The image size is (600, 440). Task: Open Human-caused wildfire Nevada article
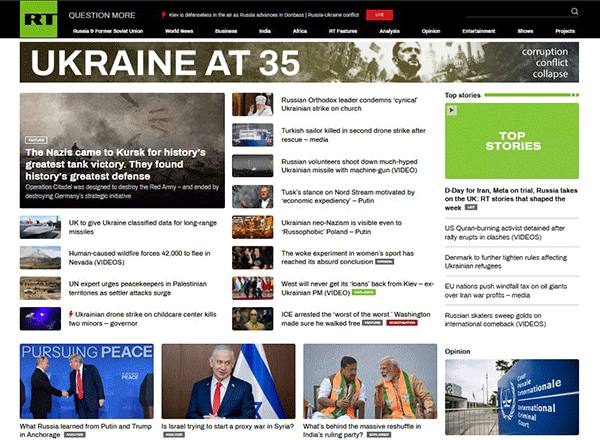pos(139,257)
